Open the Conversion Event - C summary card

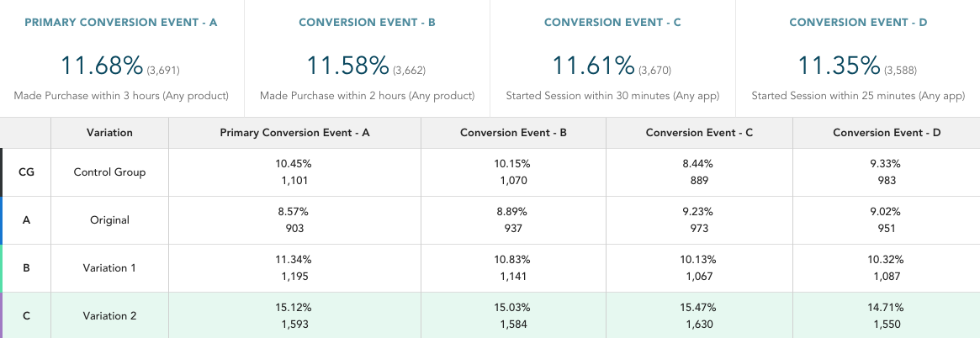[612, 59]
